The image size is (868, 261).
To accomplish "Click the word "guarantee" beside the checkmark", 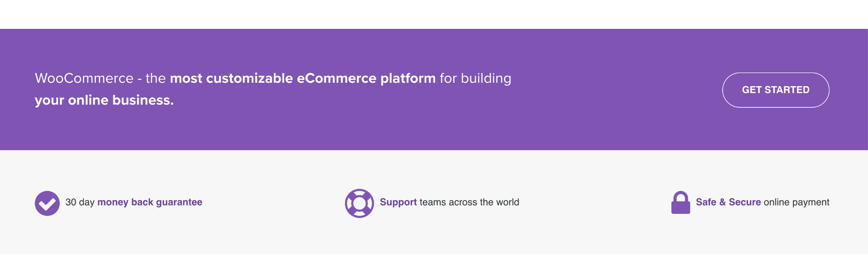I will pyautogui.click(x=179, y=202).
